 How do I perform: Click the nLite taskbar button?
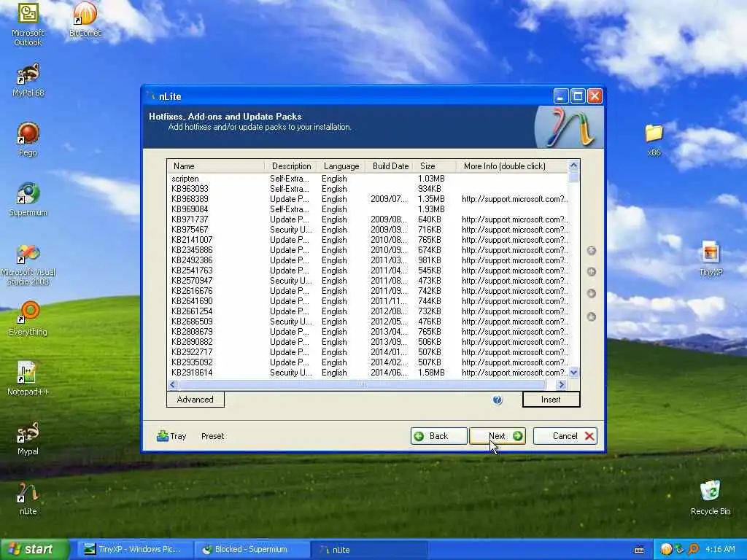(368, 550)
